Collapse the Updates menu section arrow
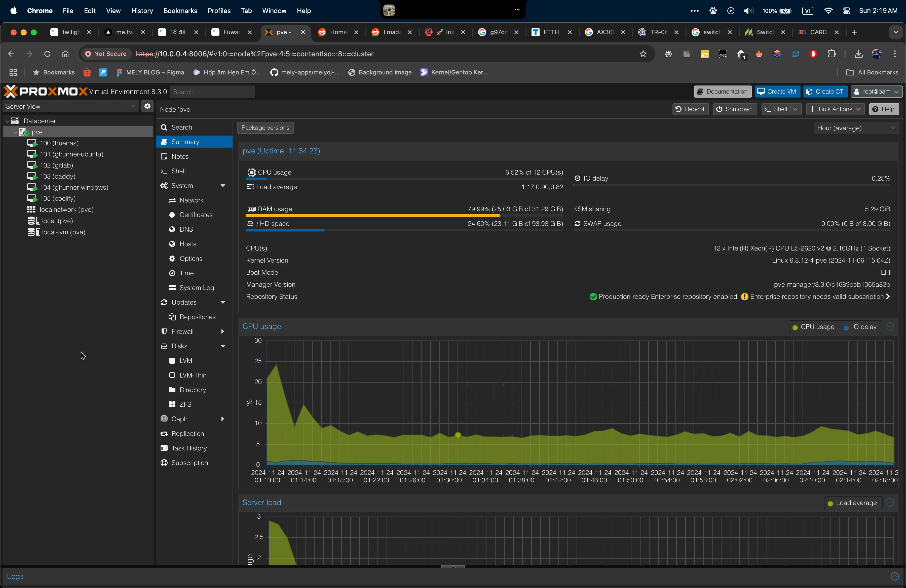 223,302
